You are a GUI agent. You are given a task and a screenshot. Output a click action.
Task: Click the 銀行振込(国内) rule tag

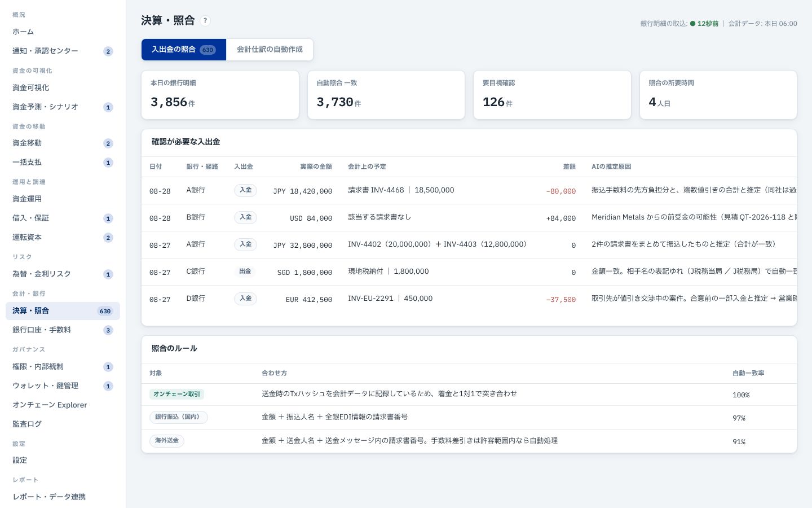[179, 417]
